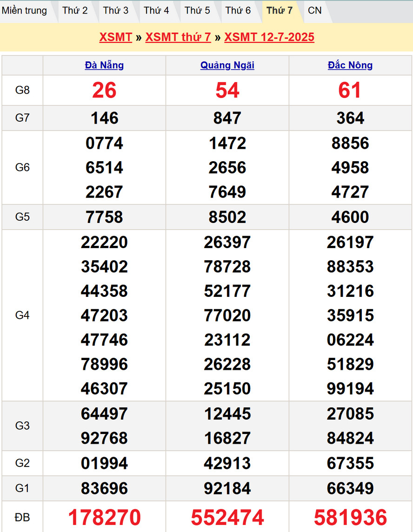Image resolution: width=413 pixels, height=532 pixels.
Task: Open the CN (Sunday) tab
Action: point(315,11)
